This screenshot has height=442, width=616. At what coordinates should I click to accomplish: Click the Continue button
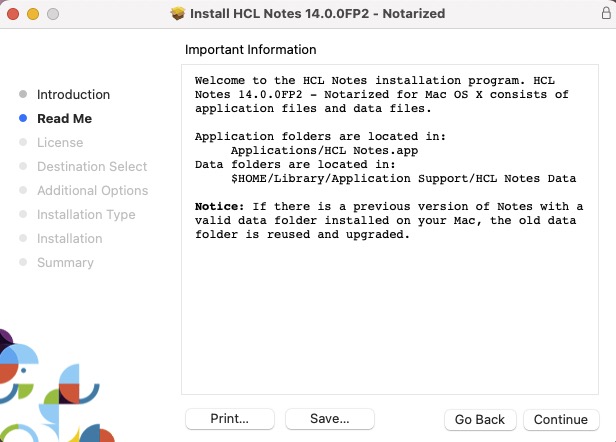pyautogui.click(x=560, y=419)
